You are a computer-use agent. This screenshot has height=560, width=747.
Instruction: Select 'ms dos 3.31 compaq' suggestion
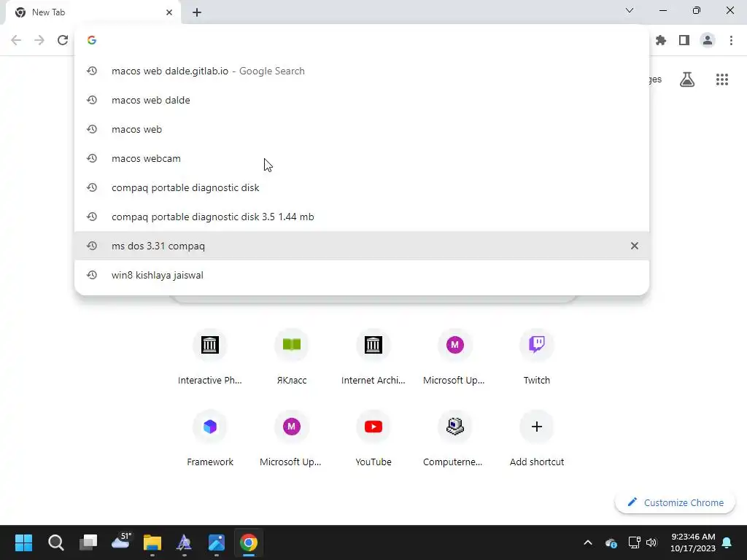pyautogui.click(x=362, y=246)
